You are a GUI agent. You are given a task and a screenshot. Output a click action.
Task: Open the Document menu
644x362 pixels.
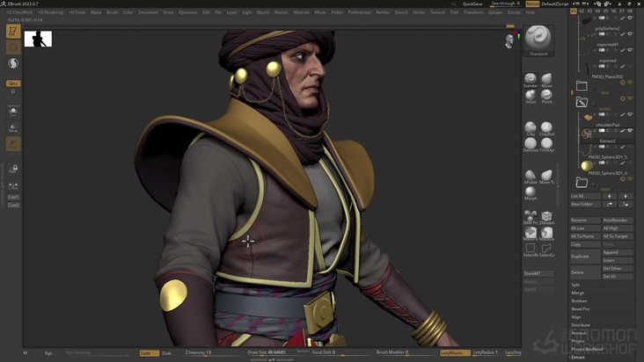[x=148, y=12]
